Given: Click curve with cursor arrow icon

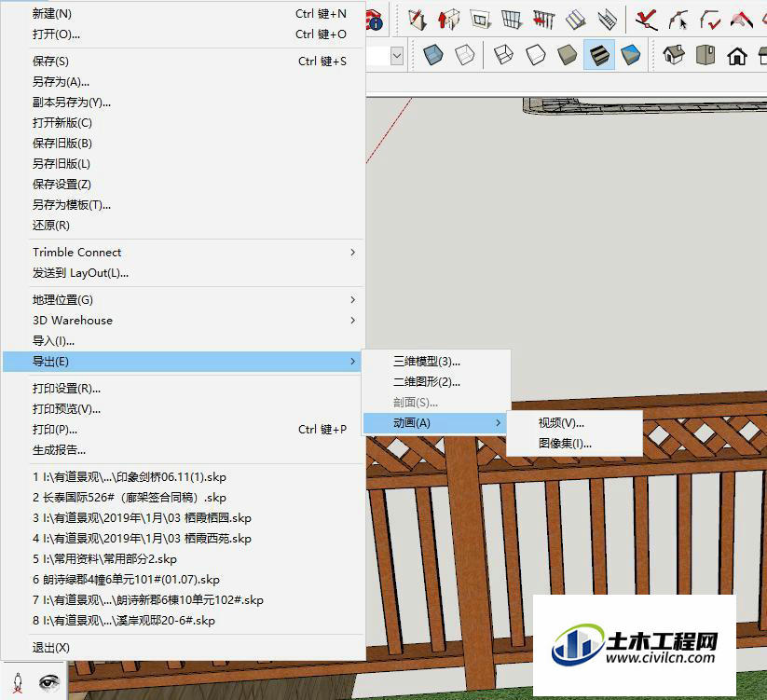Looking at the screenshot, I should tap(678, 20).
